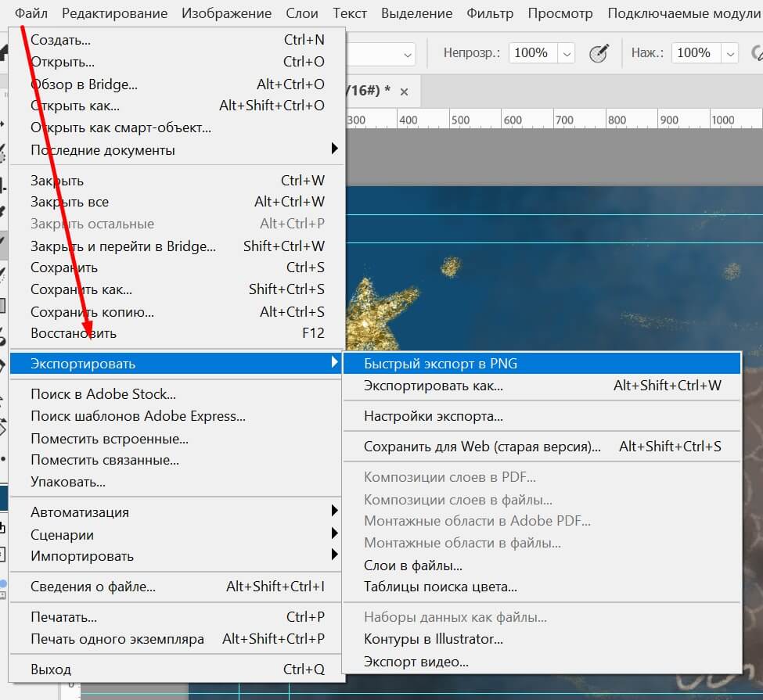Select Контуры в Illustrator... entry
The image size is (763, 700).
(433, 639)
